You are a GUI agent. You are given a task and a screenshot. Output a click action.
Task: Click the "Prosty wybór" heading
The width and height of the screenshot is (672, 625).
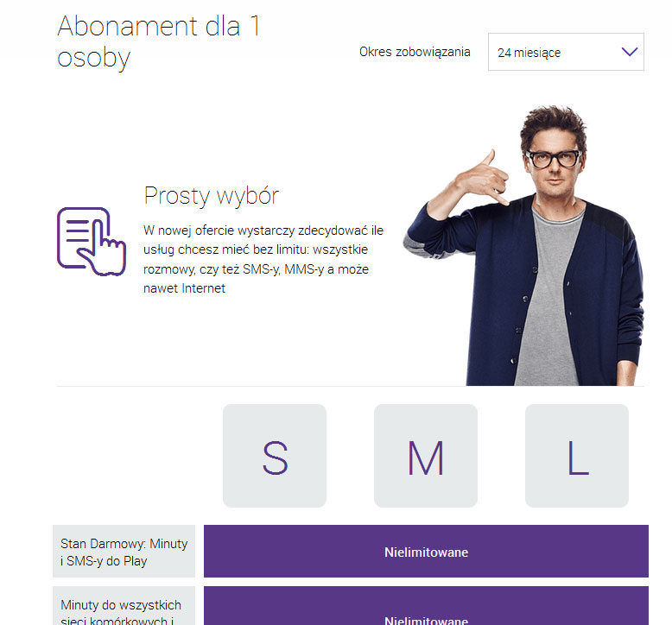212,196
